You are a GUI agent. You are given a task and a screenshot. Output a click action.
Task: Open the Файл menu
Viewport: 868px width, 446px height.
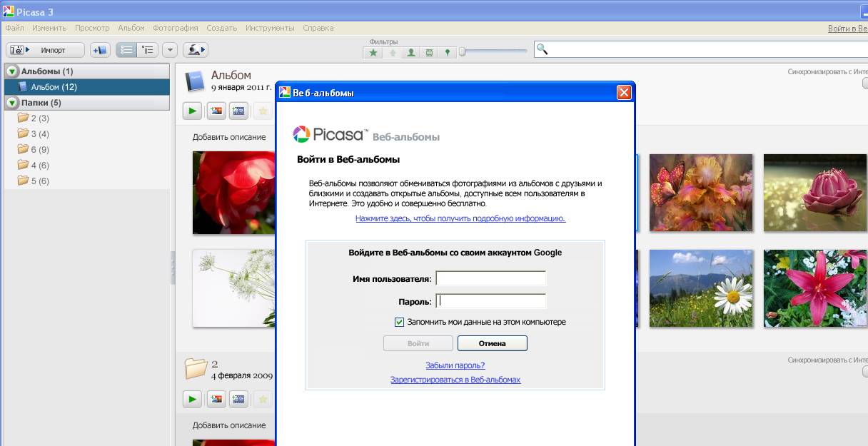click(14, 28)
